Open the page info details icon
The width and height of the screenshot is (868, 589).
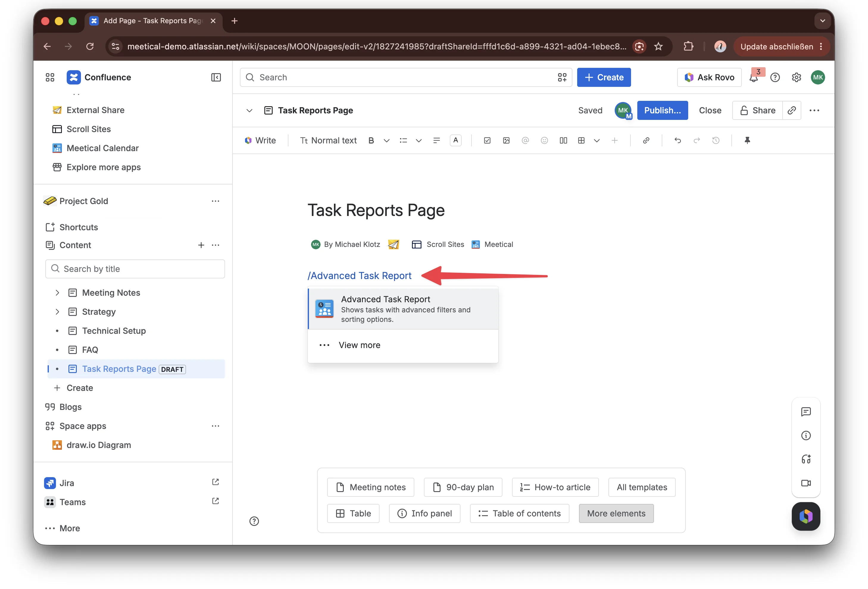tap(805, 436)
